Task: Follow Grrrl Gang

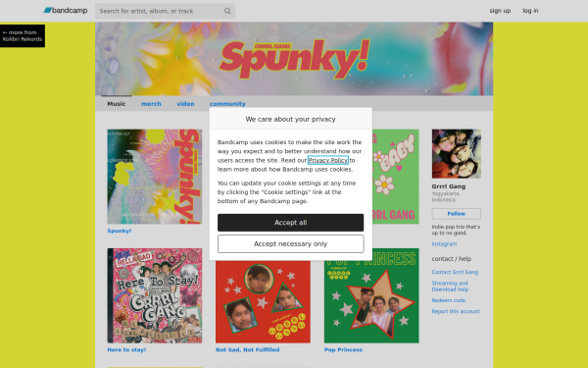Action: 457,214
